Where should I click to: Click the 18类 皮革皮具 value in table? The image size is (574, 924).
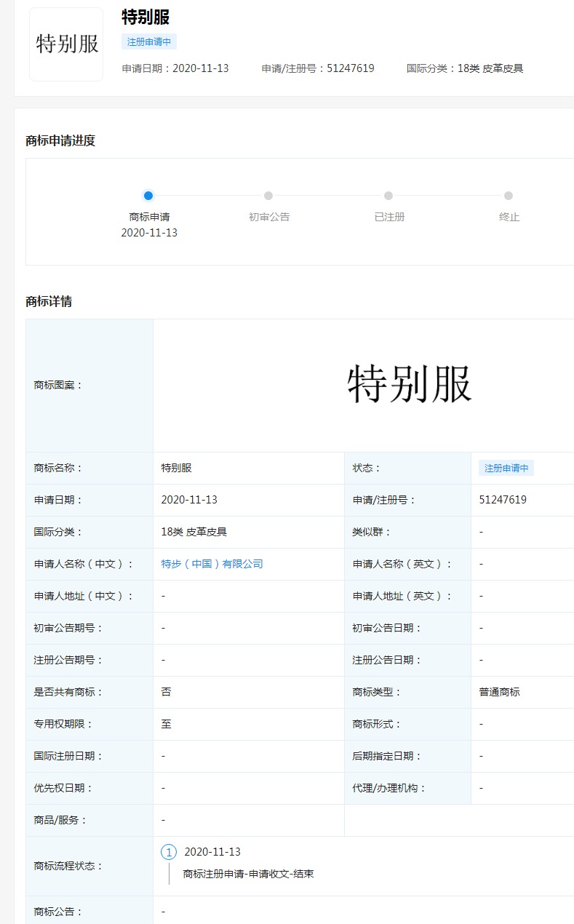[x=194, y=532]
